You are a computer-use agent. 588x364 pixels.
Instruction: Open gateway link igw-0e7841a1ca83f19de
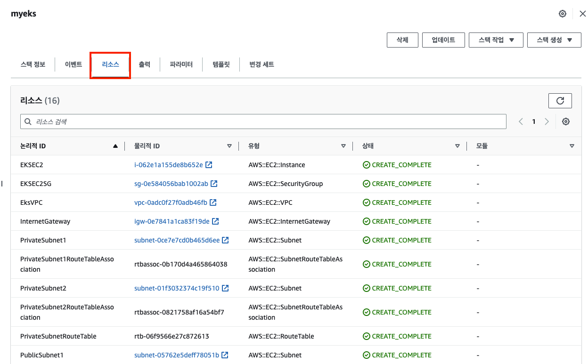(x=172, y=221)
